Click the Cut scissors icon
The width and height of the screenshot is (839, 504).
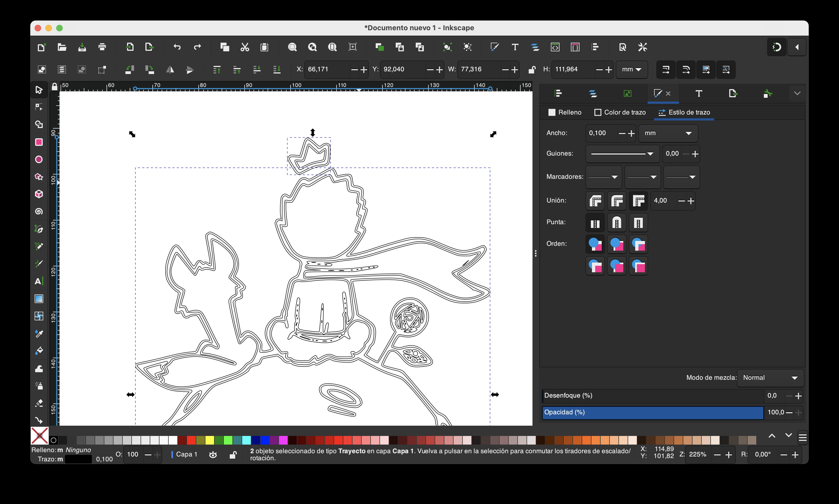(245, 47)
